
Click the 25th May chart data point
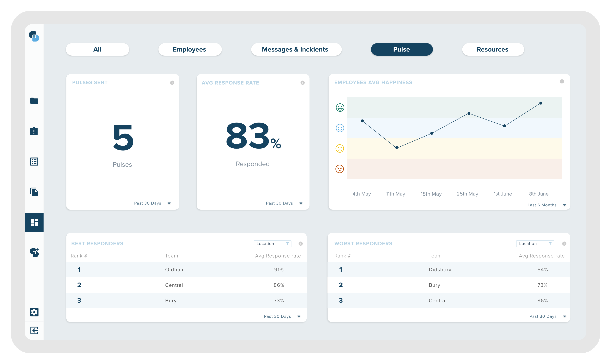point(469,113)
